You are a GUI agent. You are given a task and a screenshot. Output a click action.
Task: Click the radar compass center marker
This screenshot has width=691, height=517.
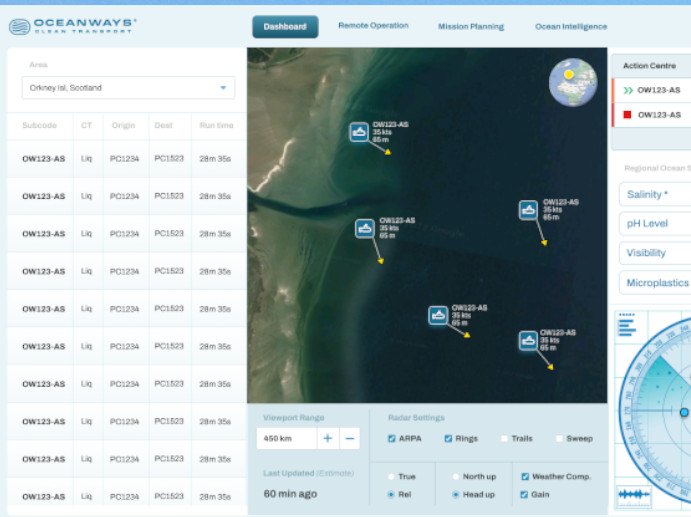pyautogui.click(x=684, y=413)
